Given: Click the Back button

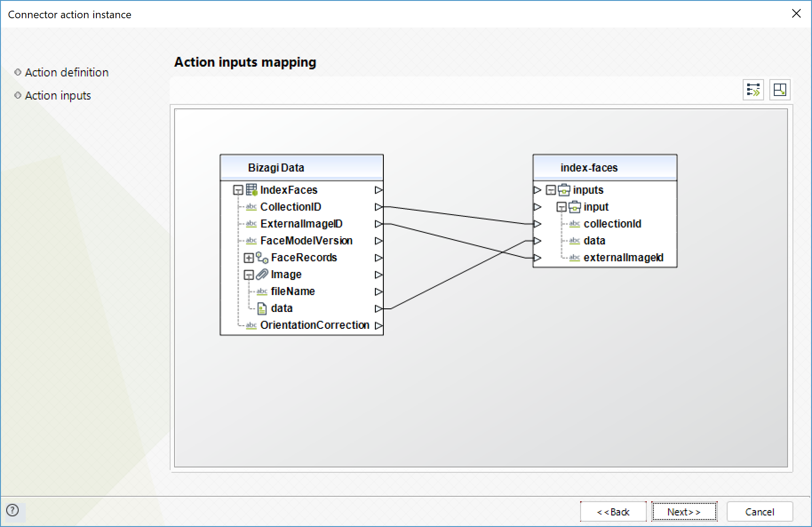Looking at the screenshot, I should point(613,512).
